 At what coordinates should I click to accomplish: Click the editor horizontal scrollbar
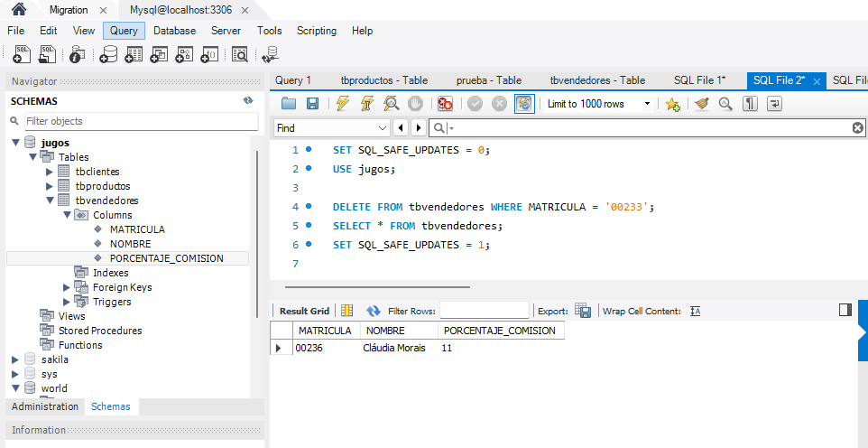pyautogui.click(x=377, y=287)
